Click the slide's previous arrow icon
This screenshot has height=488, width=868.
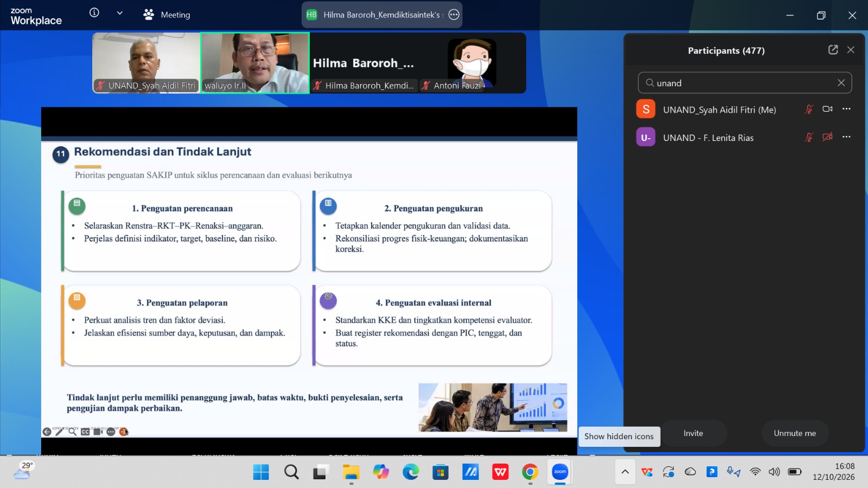47,432
